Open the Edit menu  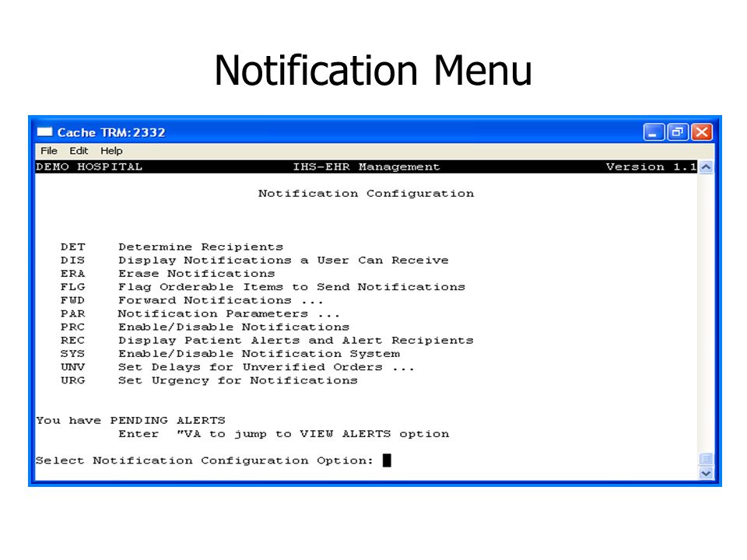tap(79, 151)
